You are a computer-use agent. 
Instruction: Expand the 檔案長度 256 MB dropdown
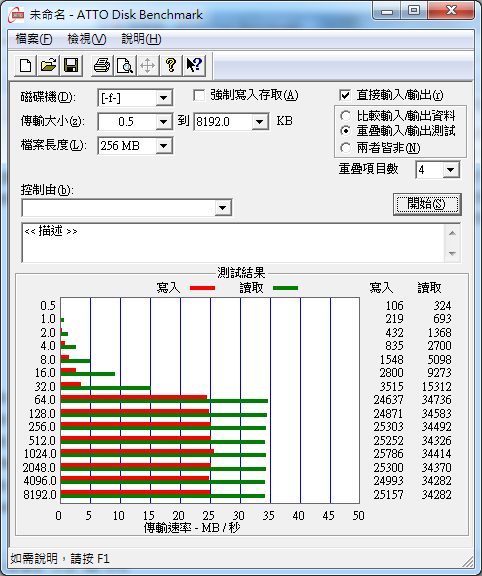pyautogui.click(x=163, y=146)
